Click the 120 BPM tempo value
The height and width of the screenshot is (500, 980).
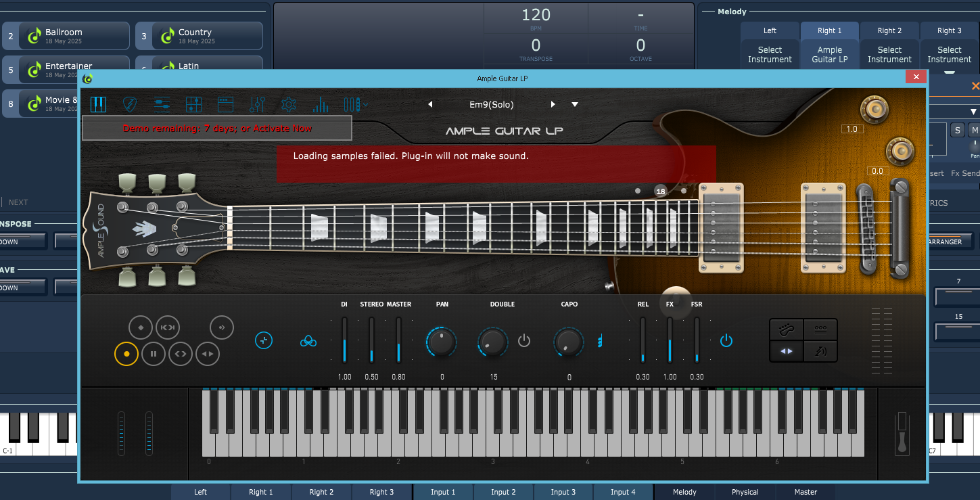[x=536, y=14]
